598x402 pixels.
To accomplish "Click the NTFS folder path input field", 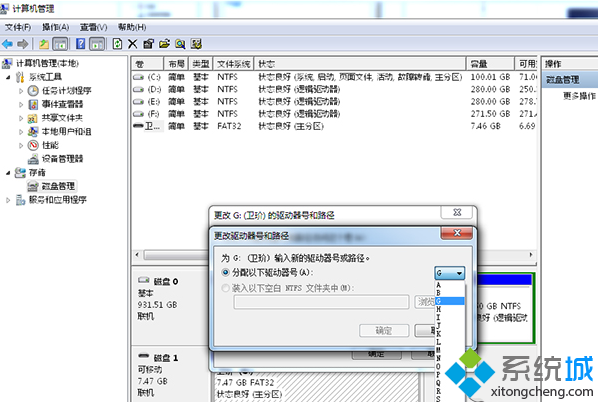I will 321,302.
